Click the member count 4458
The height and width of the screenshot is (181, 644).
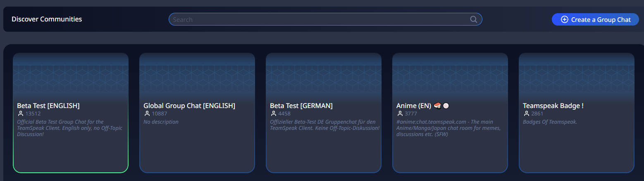tap(284, 114)
